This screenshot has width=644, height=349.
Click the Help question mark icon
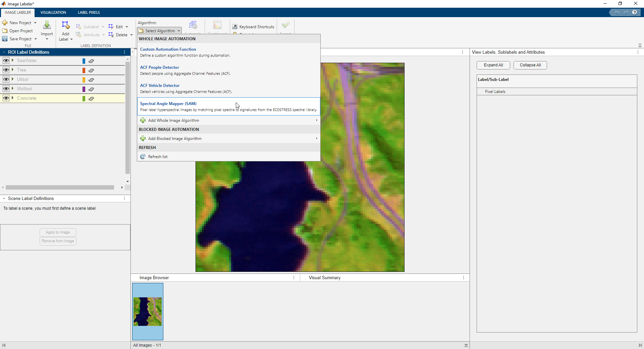pos(635,12)
